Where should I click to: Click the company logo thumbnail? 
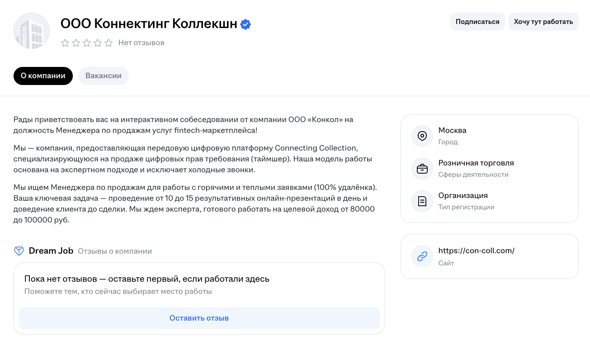click(x=32, y=31)
